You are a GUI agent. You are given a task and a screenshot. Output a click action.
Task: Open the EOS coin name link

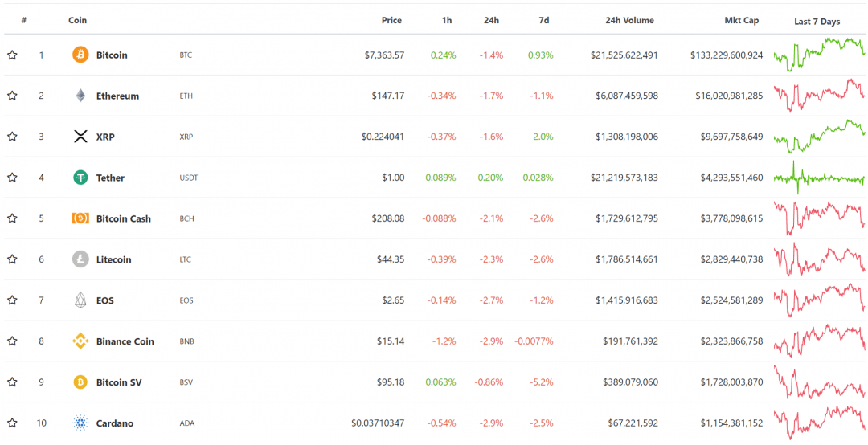105,300
